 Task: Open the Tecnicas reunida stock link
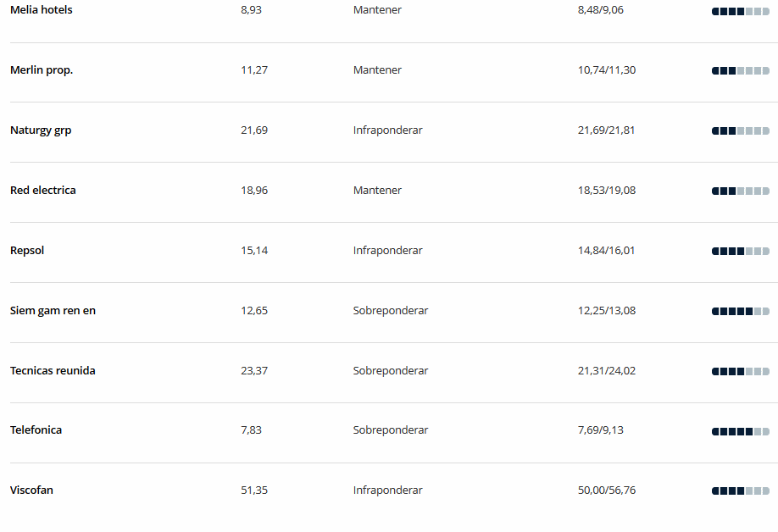pyautogui.click(x=53, y=371)
